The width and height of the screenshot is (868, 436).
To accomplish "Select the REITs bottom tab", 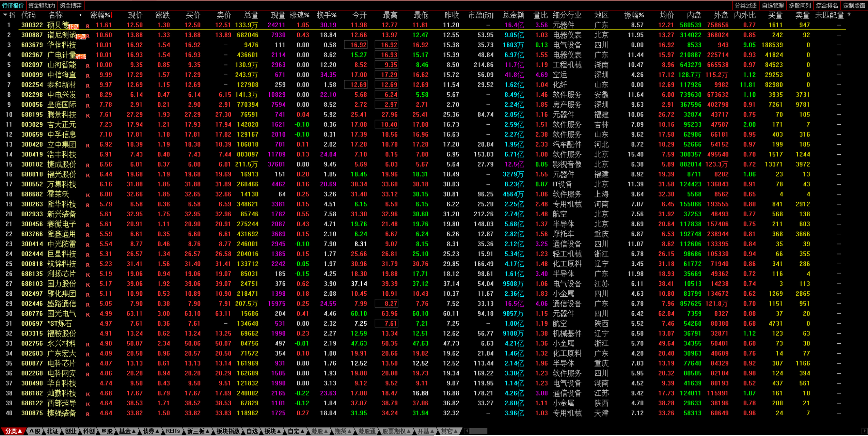I will click(173, 431).
